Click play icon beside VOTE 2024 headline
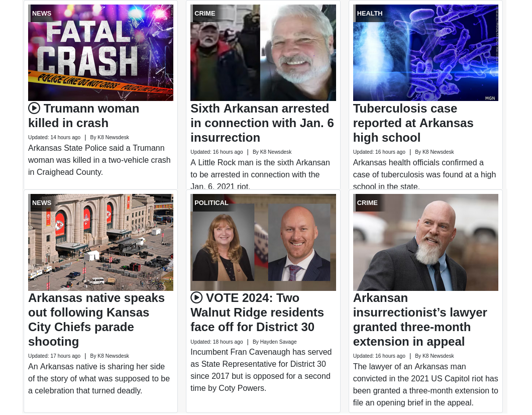The image size is (532, 415). pos(196,297)
